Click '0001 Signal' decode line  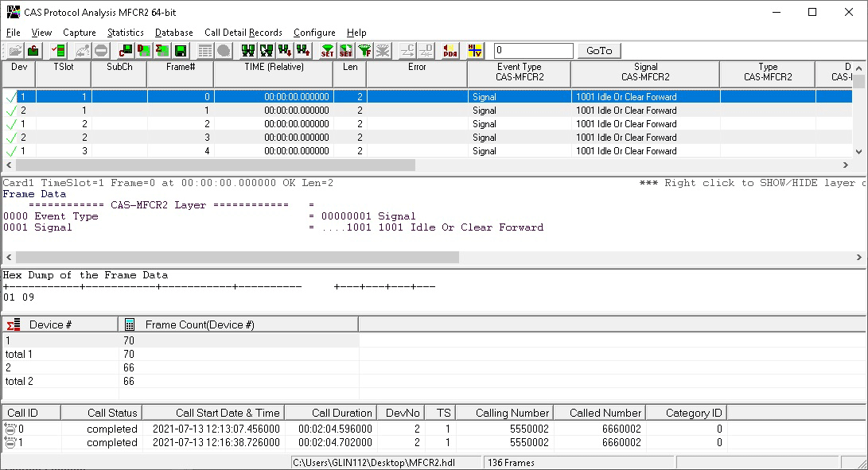pyautogui.click(x=273, y=227)
